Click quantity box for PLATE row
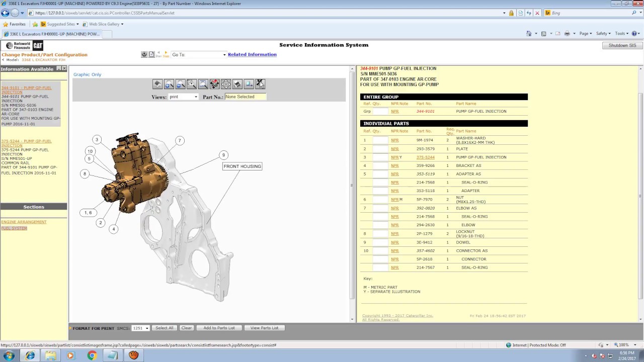The image size is (644, 362). click(380, 149)
